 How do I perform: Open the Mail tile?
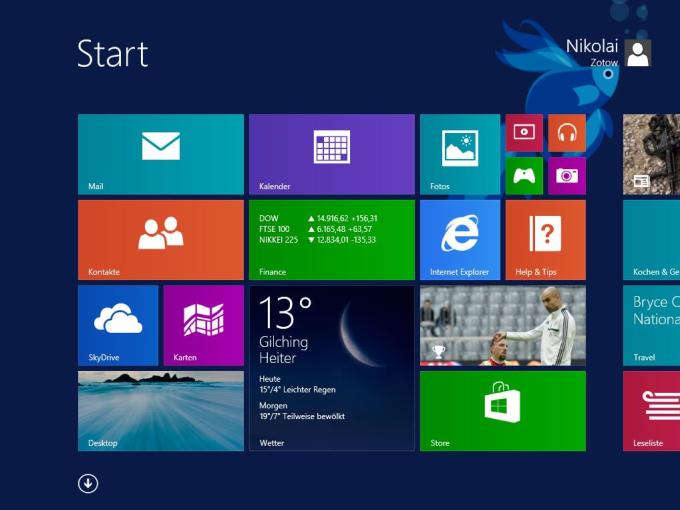pyautogui.click(x=161, y=154)
